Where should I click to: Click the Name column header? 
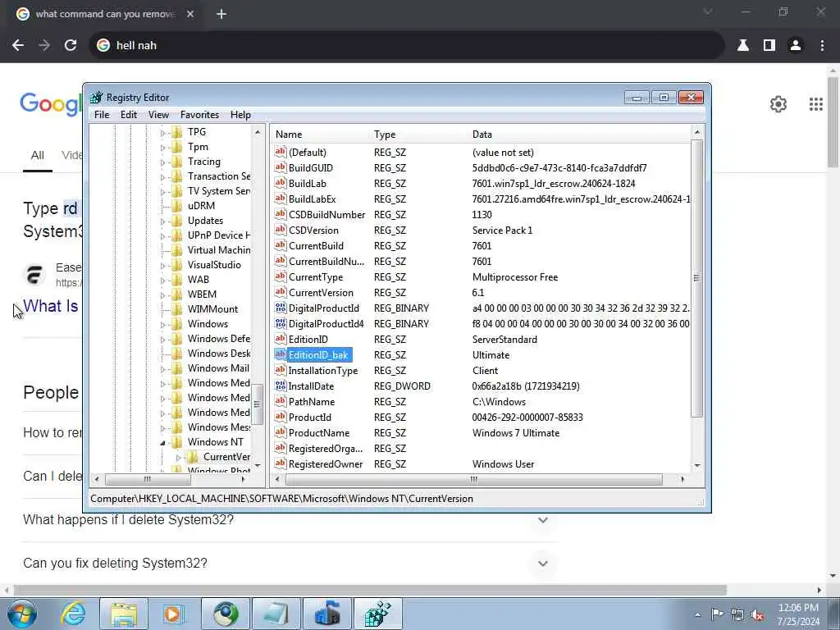point(320,135)
